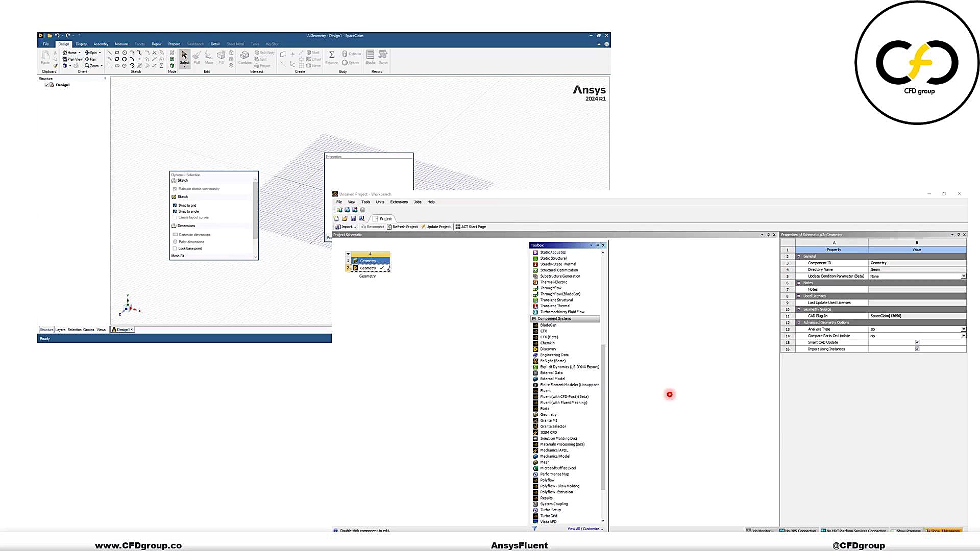Open Update Condition Parameter dropdown
This screenshot has width=980, height=551.
coord(963,276)
